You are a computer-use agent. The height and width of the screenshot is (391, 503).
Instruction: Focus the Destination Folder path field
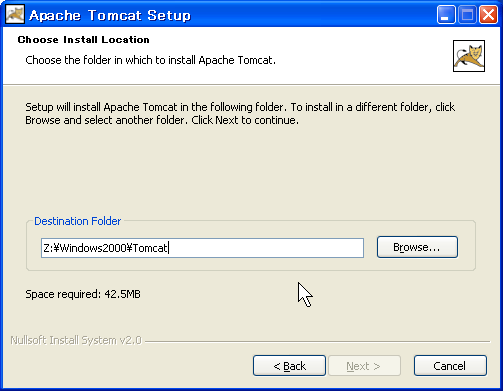[x=202, y=248]
